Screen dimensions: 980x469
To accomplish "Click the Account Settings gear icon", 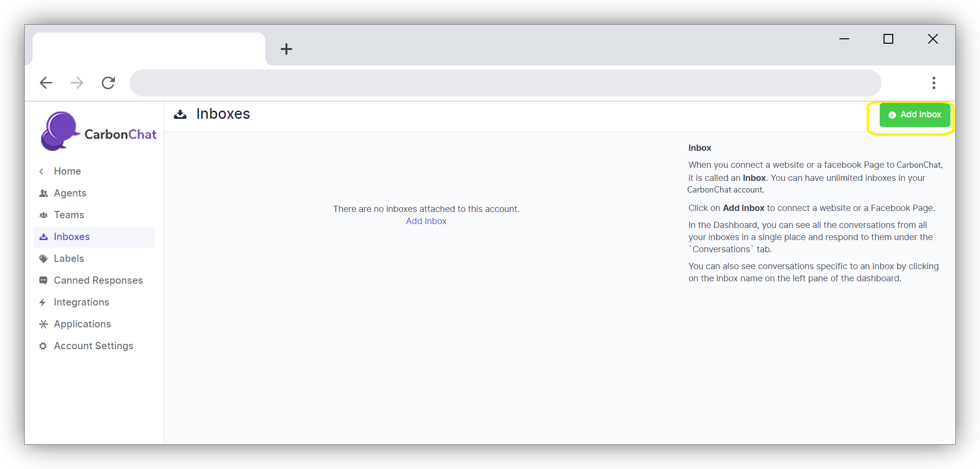I will click(43, 346).
